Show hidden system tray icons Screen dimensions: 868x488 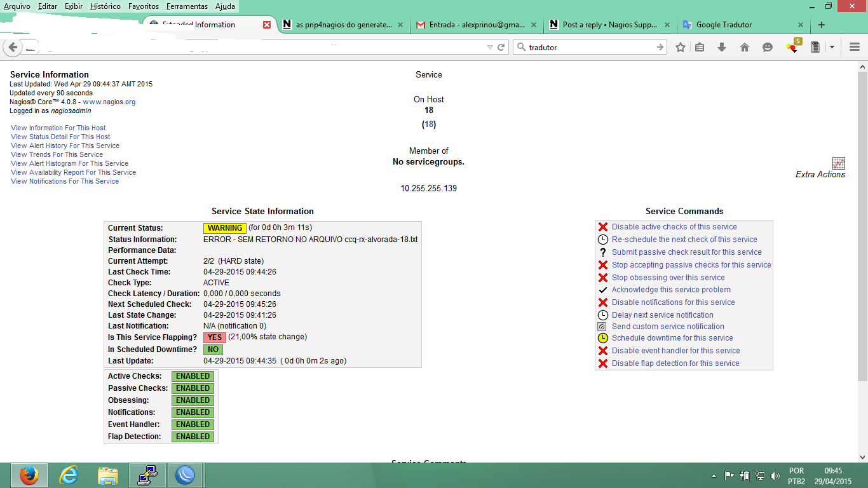(714, 475)
